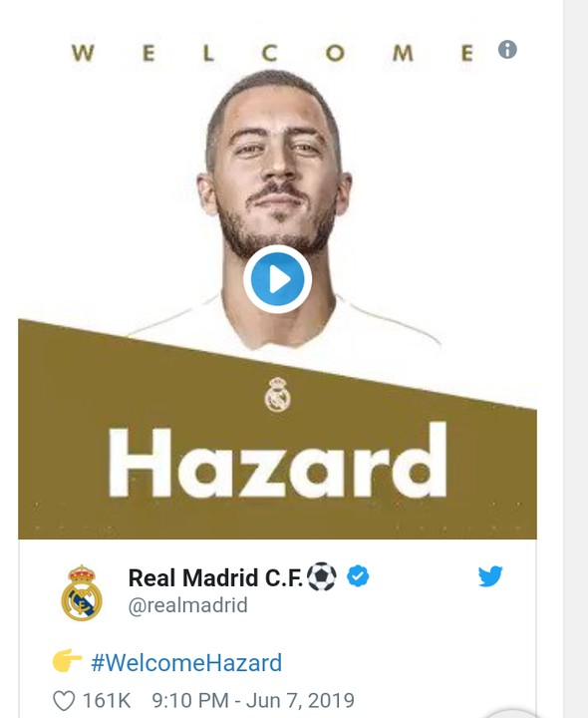Viewport: 588px width, 718px height.
Task: Open Real Madrid crest profile avatar
Action: pyautogui.click(x=82, y=593)
